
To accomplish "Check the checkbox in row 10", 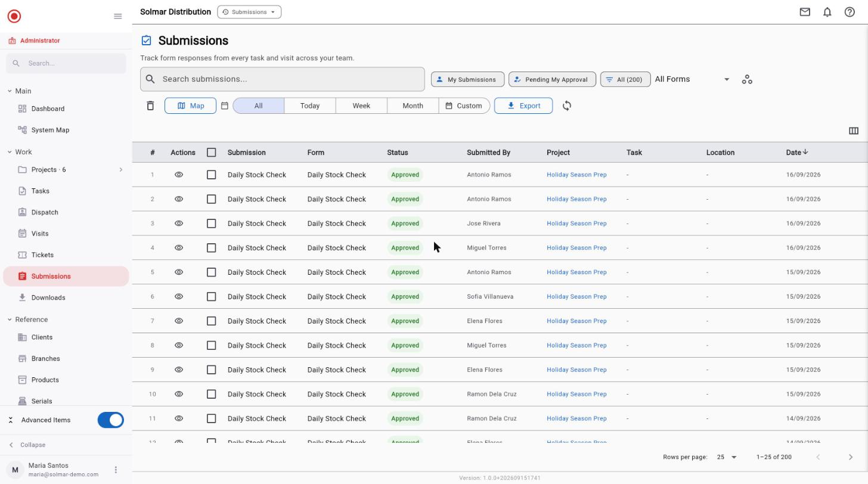I will point(211,394).
